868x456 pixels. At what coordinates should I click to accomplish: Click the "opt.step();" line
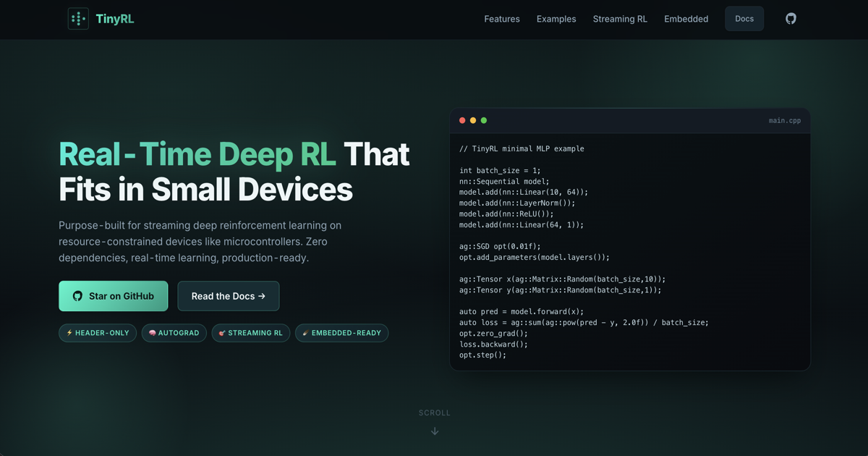click(482, 355)
